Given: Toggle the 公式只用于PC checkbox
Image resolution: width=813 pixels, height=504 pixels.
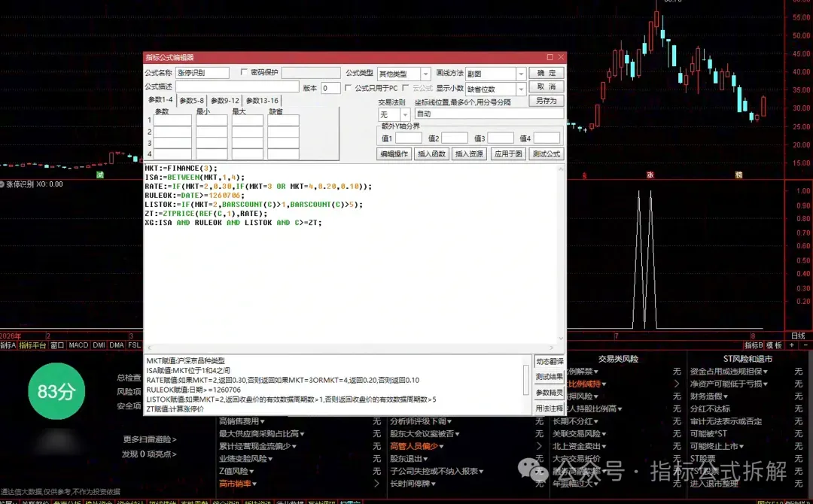Looking at the screenshot, I should [x=348, y=88].
